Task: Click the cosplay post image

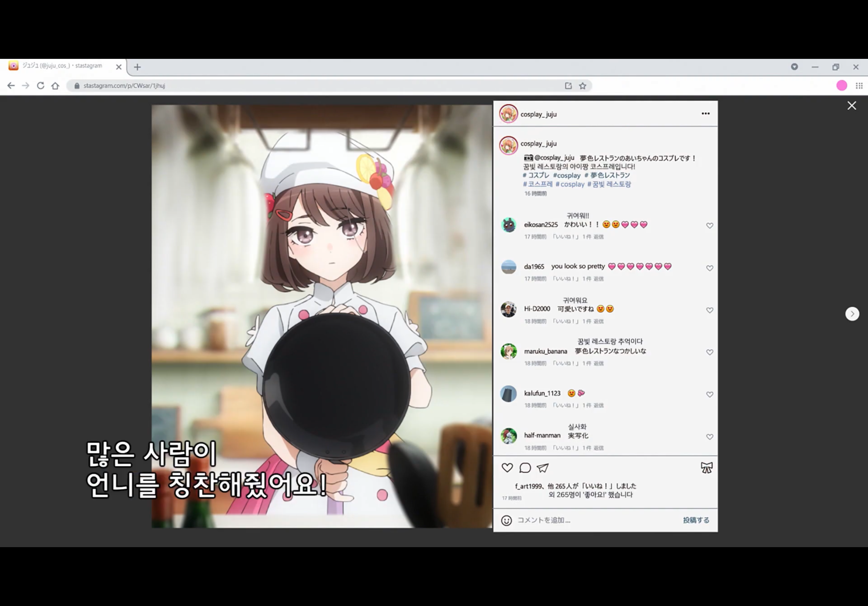Action: click(322, 316)
